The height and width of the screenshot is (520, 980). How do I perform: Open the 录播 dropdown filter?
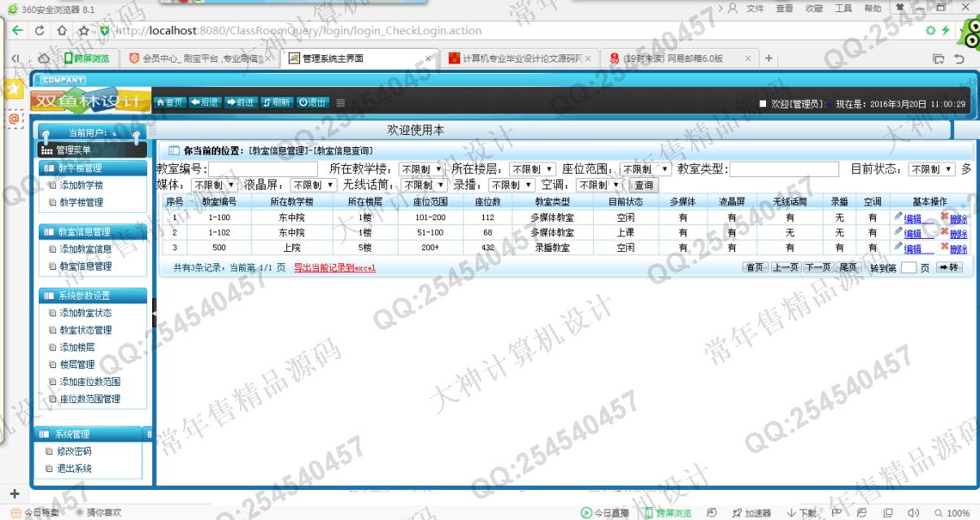click(512, 184)
